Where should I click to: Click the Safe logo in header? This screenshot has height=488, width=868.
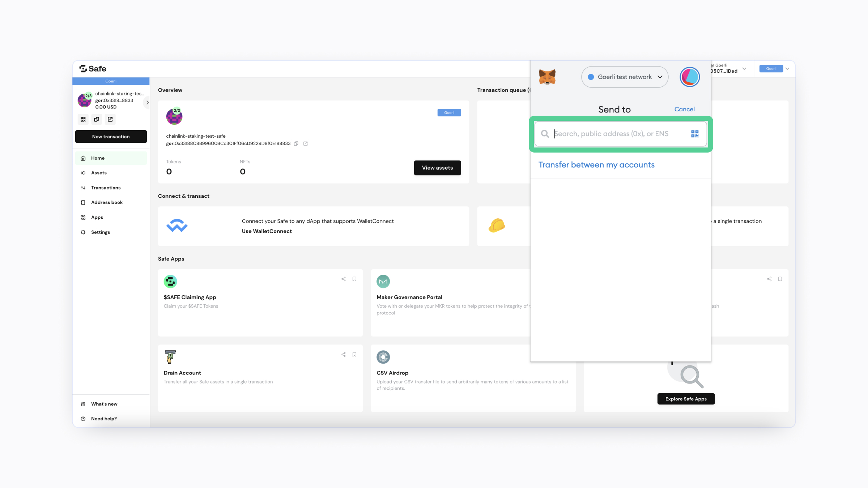(x=93, y=69)
